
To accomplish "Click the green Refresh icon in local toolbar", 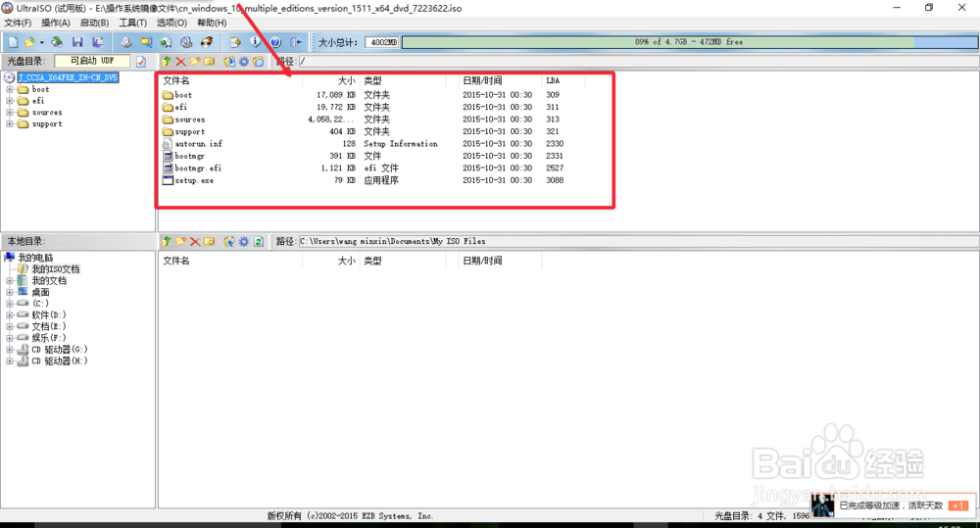I will 258,241.
